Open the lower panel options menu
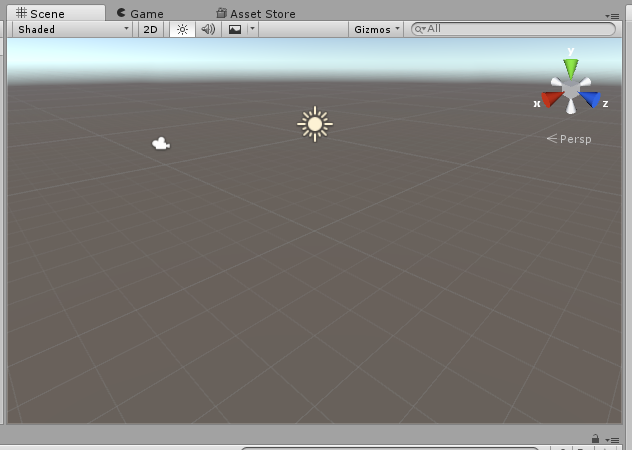The height and width of the screenshot is (450, 632). point(612,440)
